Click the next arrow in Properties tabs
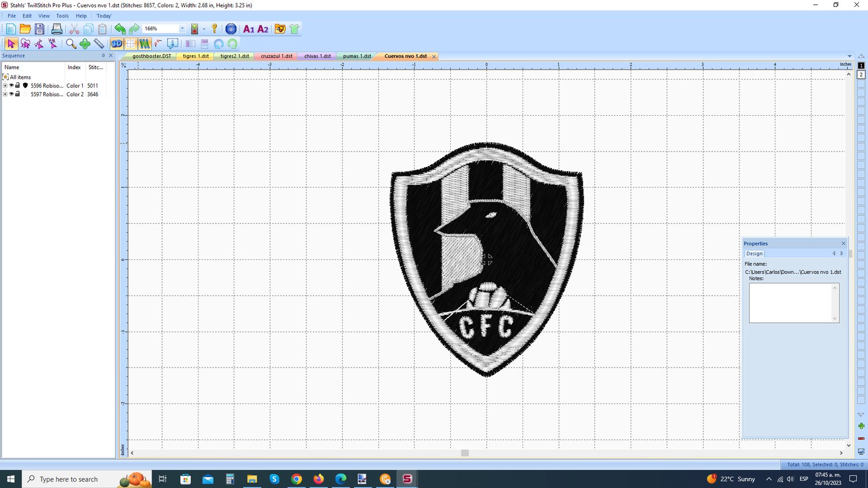The height and width of the screenshot is (488, 868). [x=842, y=254]
